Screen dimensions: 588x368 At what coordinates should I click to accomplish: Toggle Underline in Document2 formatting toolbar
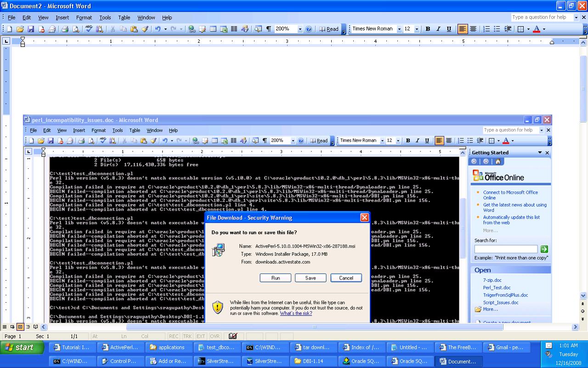(x=449, y=29)
